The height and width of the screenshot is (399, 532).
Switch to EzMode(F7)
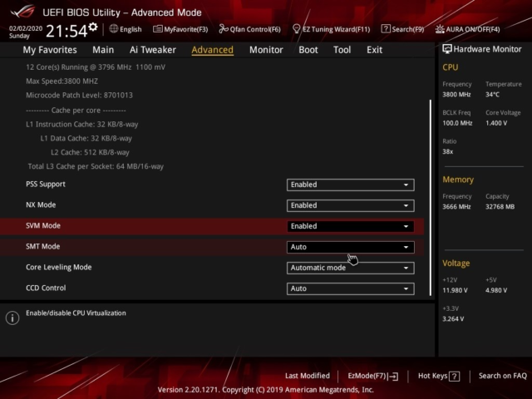(372, 376)
